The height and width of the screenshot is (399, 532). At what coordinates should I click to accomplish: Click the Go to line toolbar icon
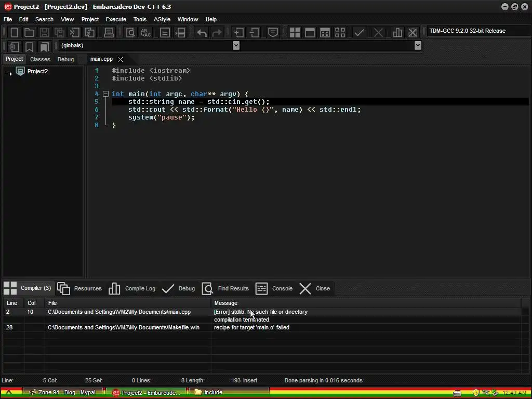[165, 33]
